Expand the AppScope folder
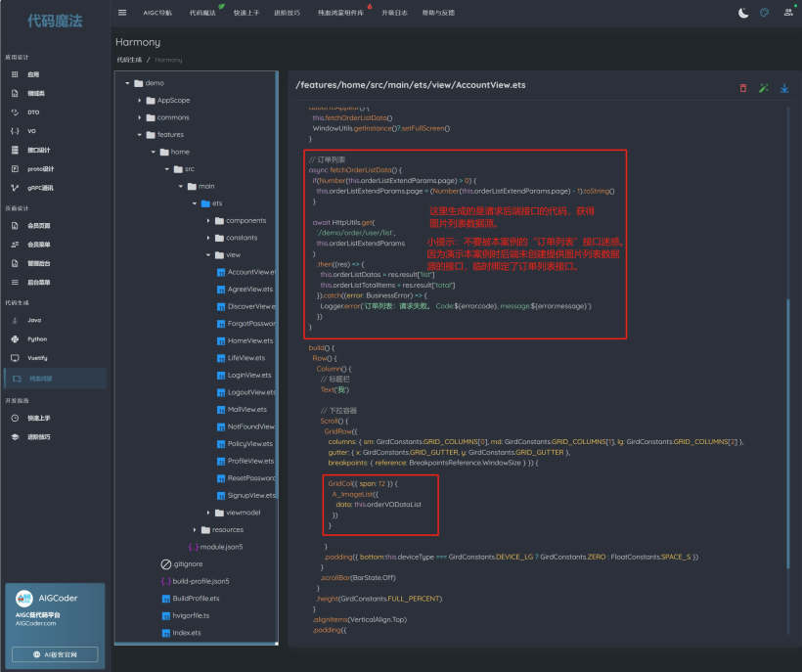Image resolution: width=802 pixels, height=672 pixels. [x=140, y=100]
